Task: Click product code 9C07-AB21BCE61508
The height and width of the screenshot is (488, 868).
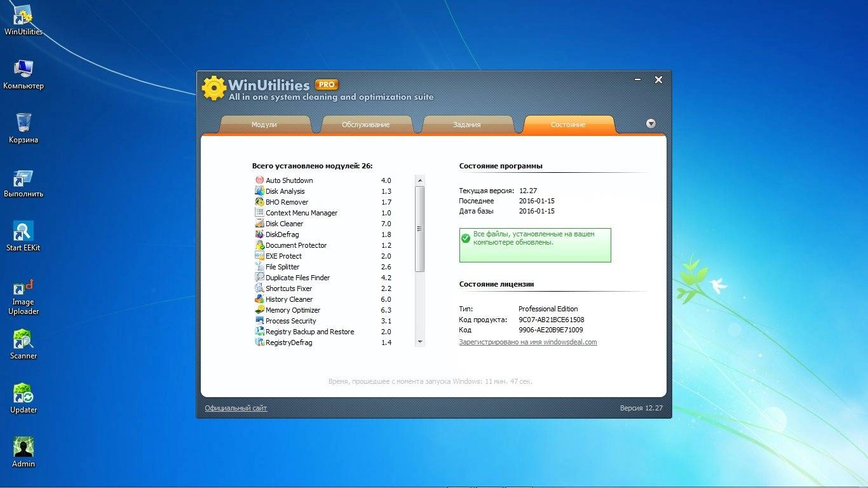Action: click(552, 320)
